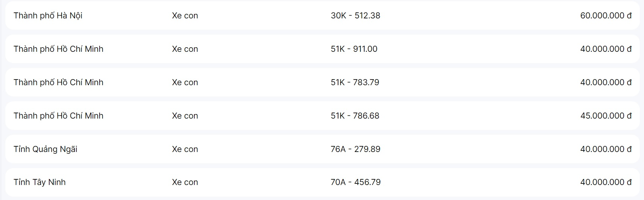Image resolution: width=644 pixels, height=200 pixels.
Task: Click Xe con in the Hà Nội row
Action: [x=185, y=15]
